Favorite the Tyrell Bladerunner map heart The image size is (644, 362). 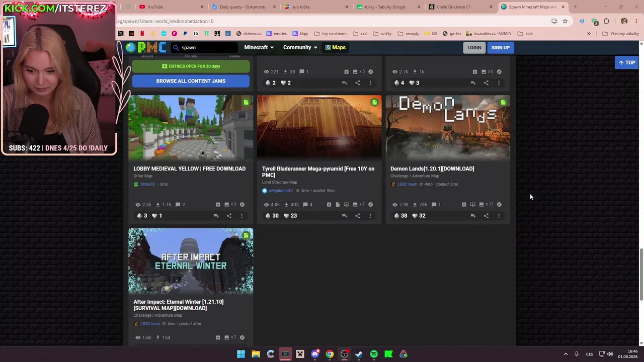(x=286, y=216)
